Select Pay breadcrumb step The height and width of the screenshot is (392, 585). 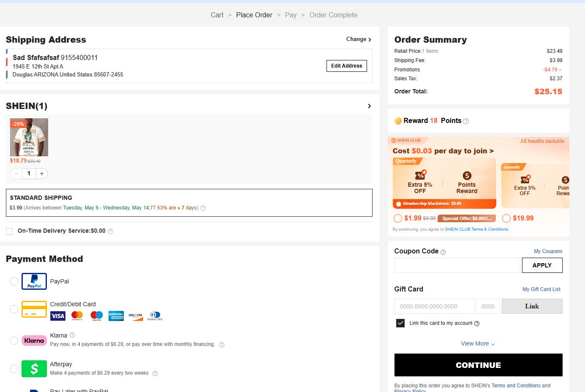tap(291, 15)
